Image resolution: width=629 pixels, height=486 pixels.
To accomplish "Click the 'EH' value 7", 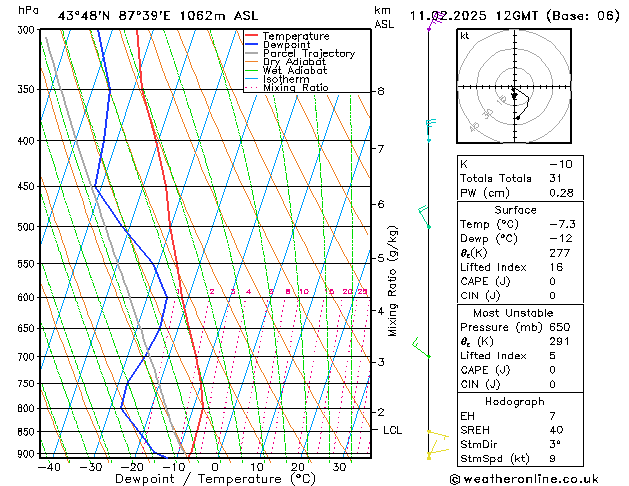I will point(552,416).
